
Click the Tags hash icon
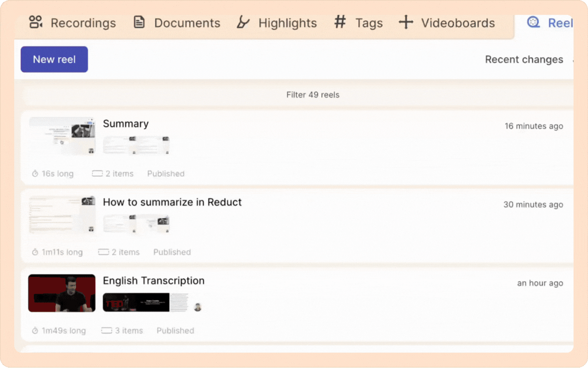[x=340, y=22]
